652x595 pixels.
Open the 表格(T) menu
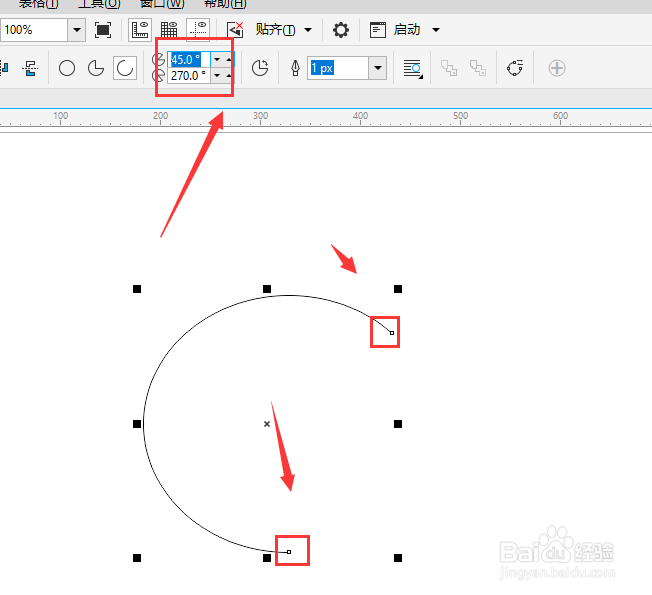[39, 4]
